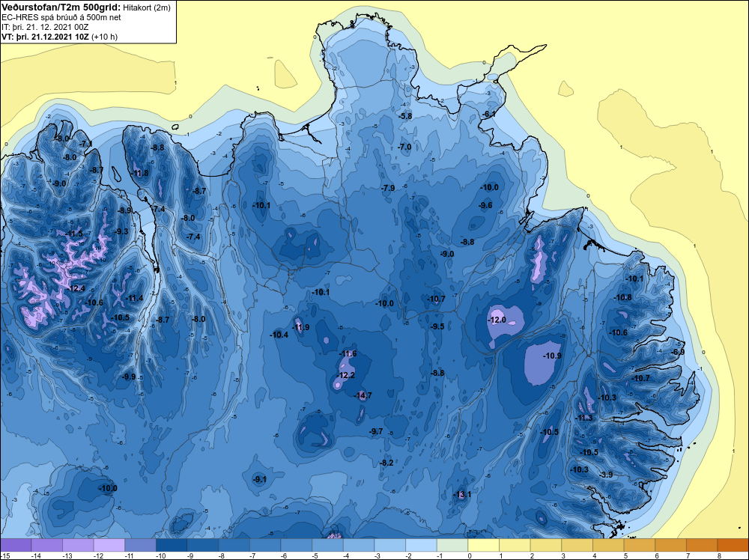Select the -6.1 temperature label
The height and width of the screenshot is (560, 749).
(488, 114)
